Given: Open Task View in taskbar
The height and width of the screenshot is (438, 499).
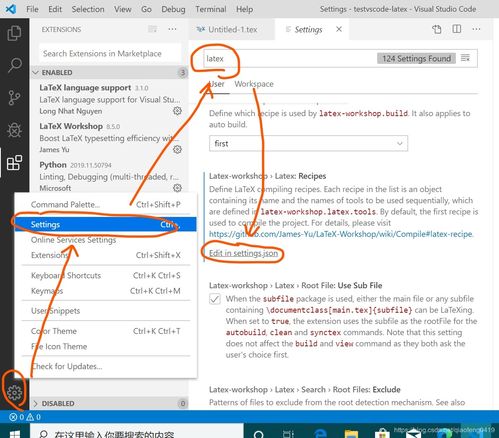Looking at the screenshot, I should point(288,434).
